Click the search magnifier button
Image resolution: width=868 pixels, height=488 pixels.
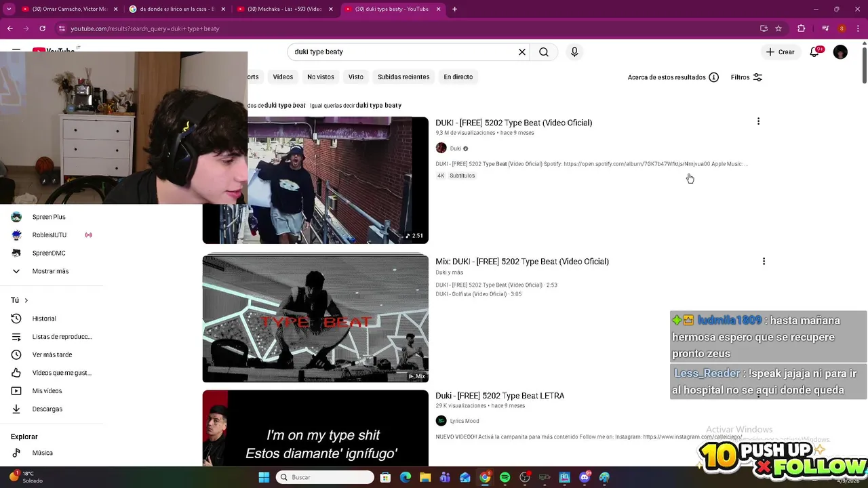tap(544, 52)
